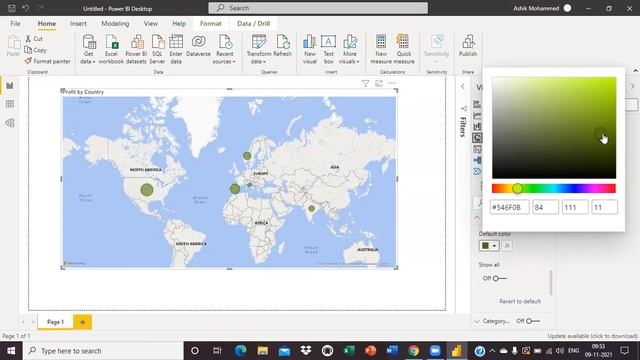Switch to Model view in left sidebar
The image size is (640, 360).
[10, 123]
